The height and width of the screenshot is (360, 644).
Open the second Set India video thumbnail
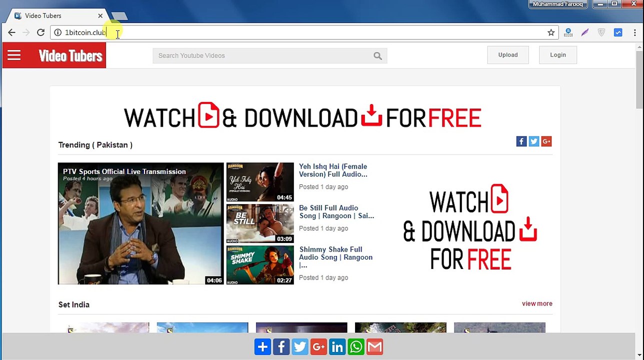point(202,327)
